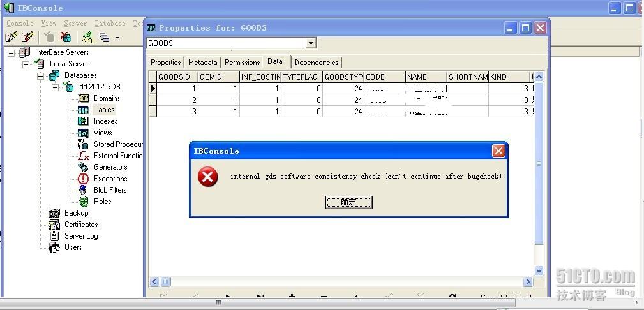The height and width of the screenshot is (310, 644).
Task: Click the Domains node icon
Action: [x=84, y=98]
